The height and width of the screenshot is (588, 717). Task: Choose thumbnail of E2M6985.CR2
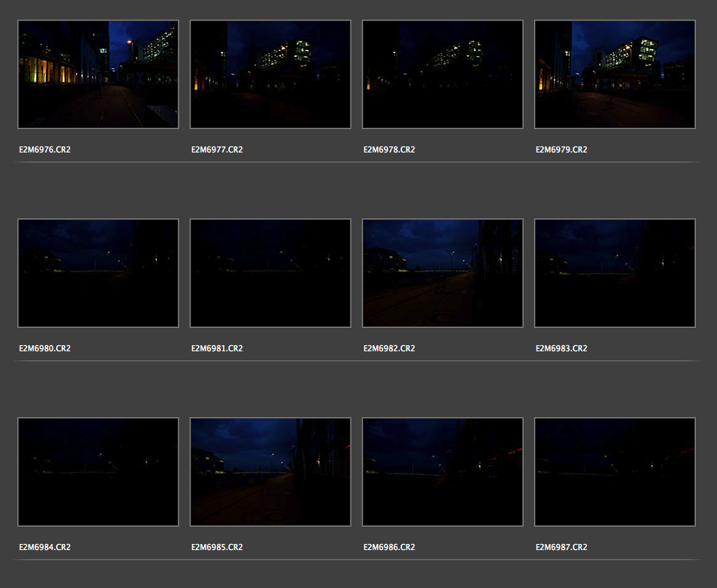coord(270,472)
